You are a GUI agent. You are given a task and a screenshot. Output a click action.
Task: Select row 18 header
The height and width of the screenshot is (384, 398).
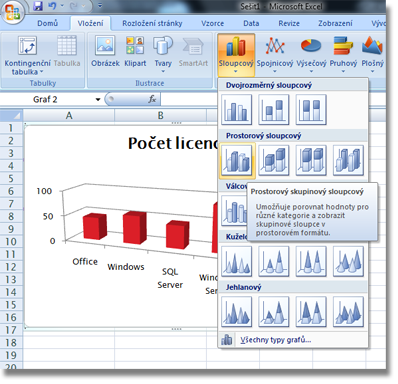point(11,343)
